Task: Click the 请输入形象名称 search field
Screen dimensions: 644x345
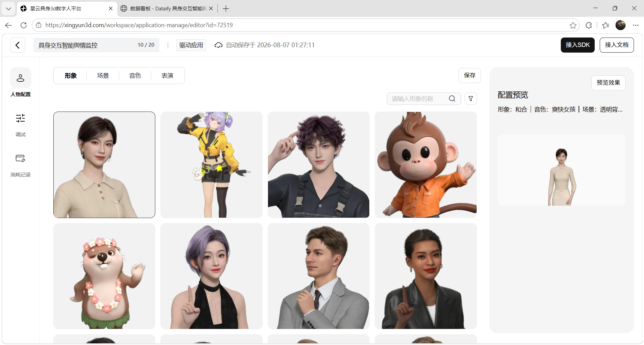Action: point(424,98)
